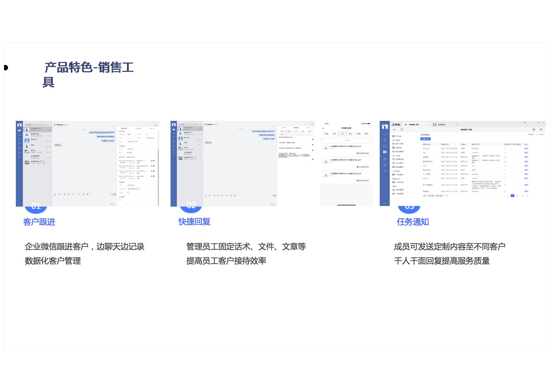Image resolution: width=555 pixels, height=392 pixels.
Task: Select the workbench grid icon in the task window sidebar
Action: 385,152
